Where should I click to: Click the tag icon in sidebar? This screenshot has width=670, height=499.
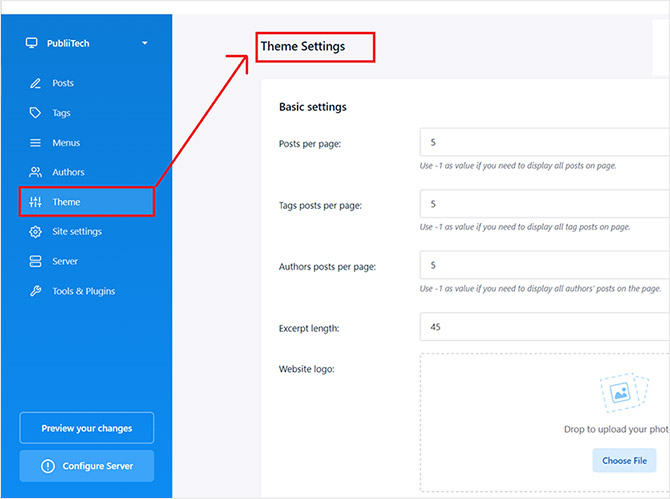coord(36,113)
